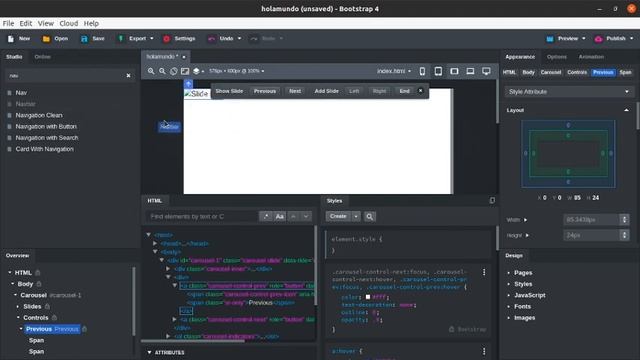The image size is (640, 360).
Task: Expand Pages in the Design panel
Action: [x=509, y=273]
